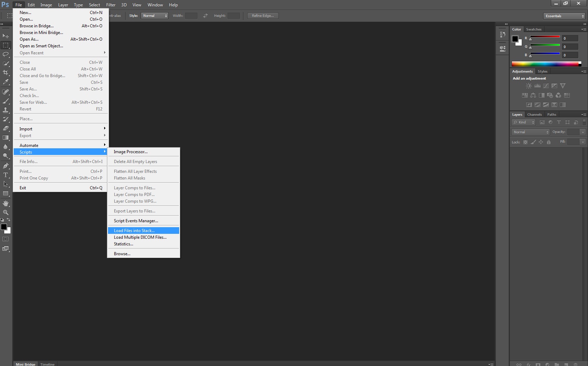Viewport: 588px width, 366px height.
Task: Open the layer Kind filter dropdown
Action: click(523, 122)
